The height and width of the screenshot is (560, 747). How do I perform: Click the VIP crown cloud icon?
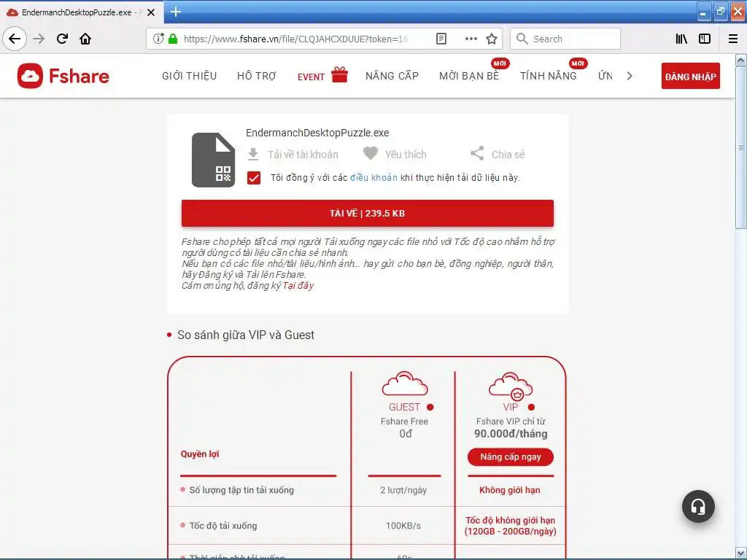(x=511, y=385)
